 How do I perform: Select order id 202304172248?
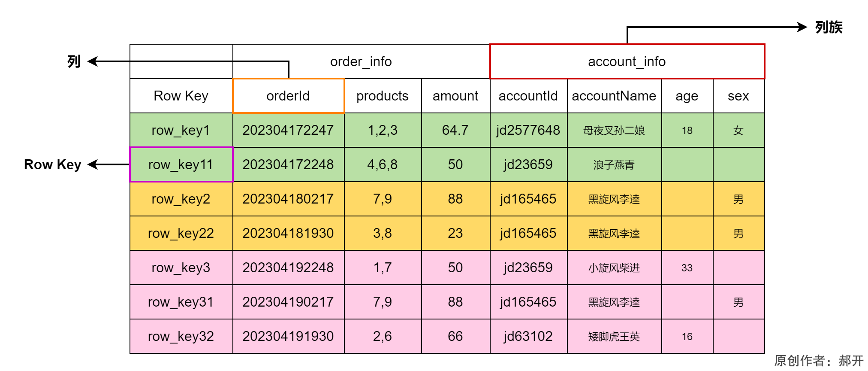288,164
